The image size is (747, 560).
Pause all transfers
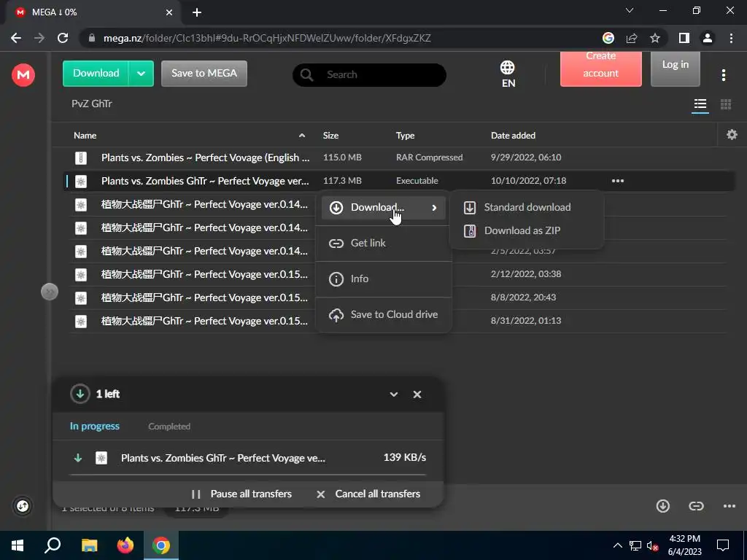point(241,494)
